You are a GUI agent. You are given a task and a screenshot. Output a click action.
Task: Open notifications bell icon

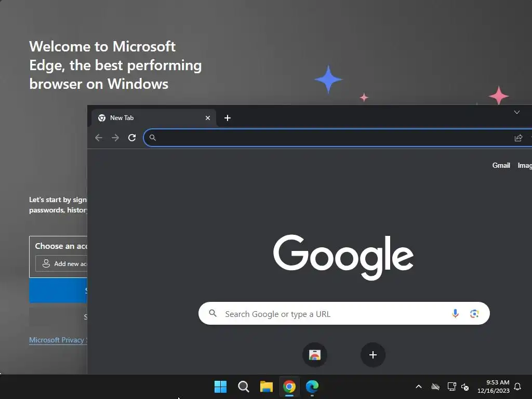[517, 387]
